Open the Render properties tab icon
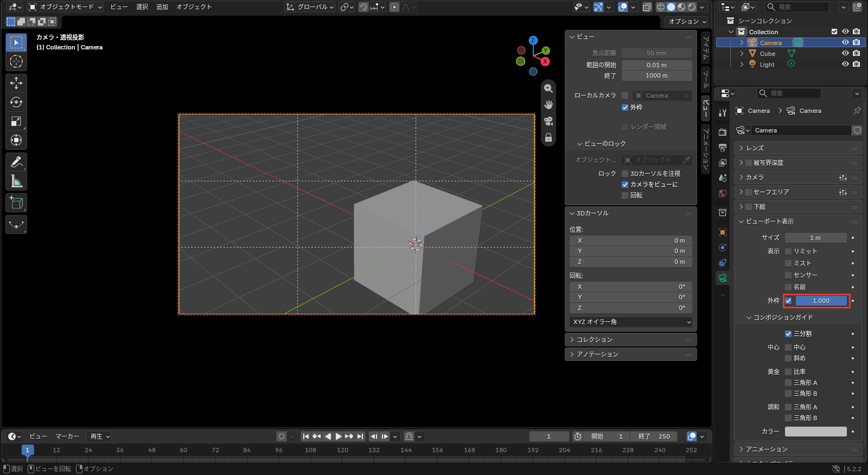 click(x=723, y=132)
